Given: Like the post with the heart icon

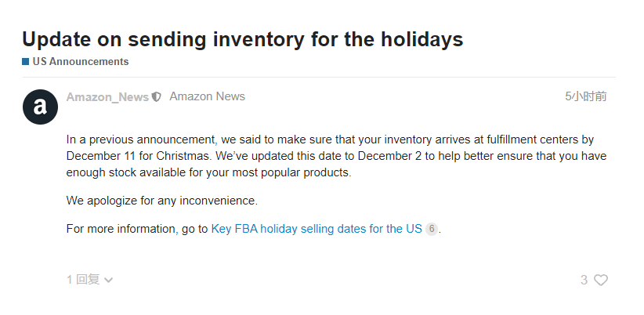Looking at the screenshot, I should 601,280.
